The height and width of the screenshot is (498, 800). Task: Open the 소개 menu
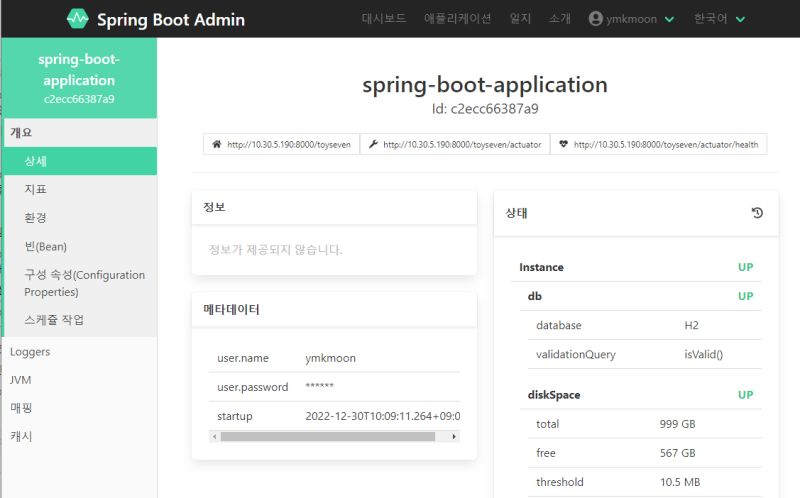pyautogui.click(x=559, y=19)
